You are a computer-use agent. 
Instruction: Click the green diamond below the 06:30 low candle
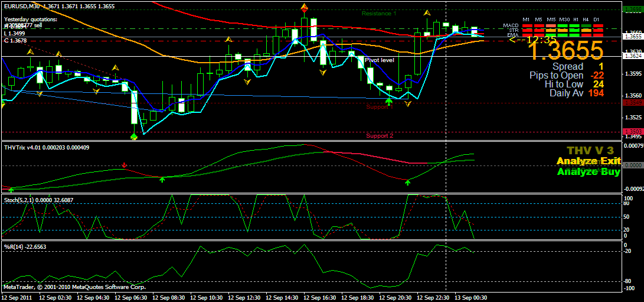[x=134, y=136]
